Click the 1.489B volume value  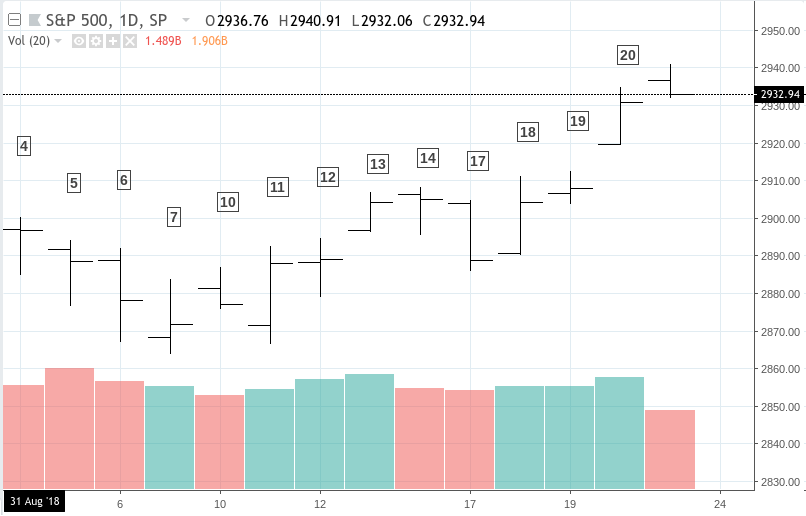[x=163, y=41]
